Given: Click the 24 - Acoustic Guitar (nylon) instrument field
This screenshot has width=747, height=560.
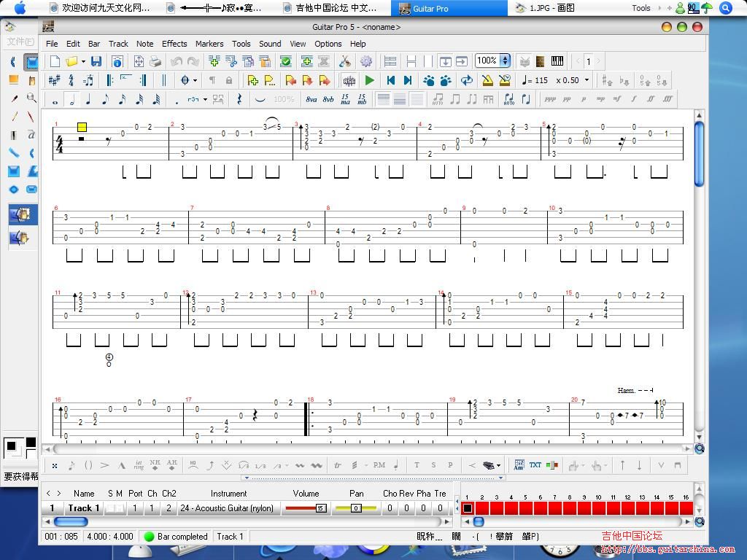Looking at the screenshot, I should (x=227, y=508).
